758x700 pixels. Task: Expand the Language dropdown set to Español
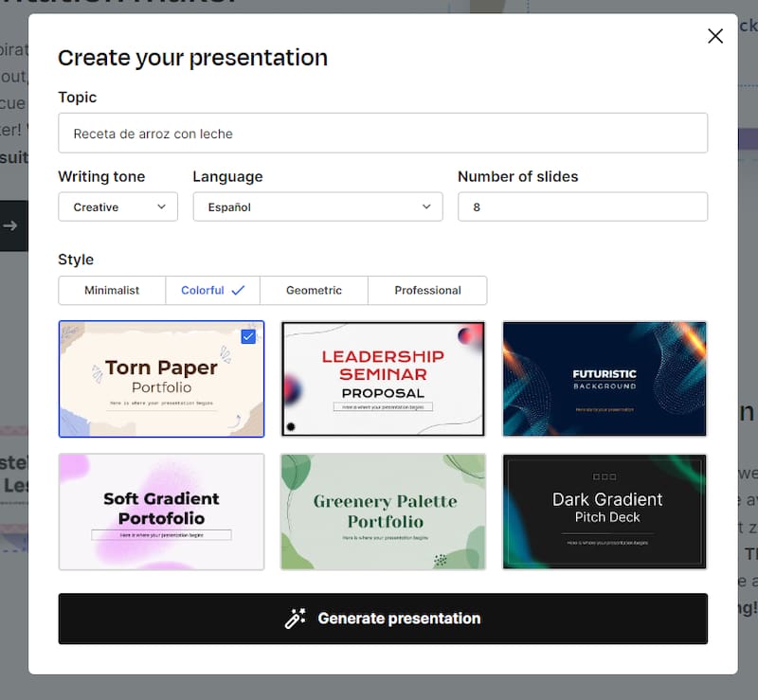(317, 206)
